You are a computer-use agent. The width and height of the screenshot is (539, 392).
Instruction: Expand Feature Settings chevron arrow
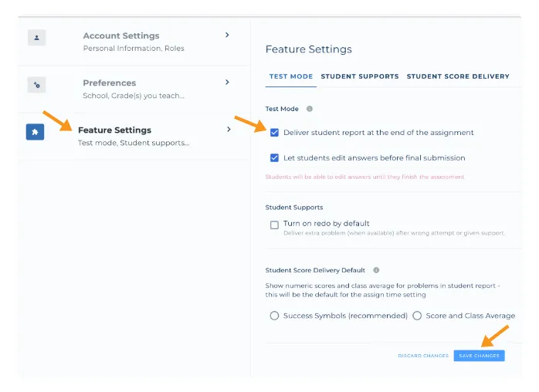pos(229,130)
